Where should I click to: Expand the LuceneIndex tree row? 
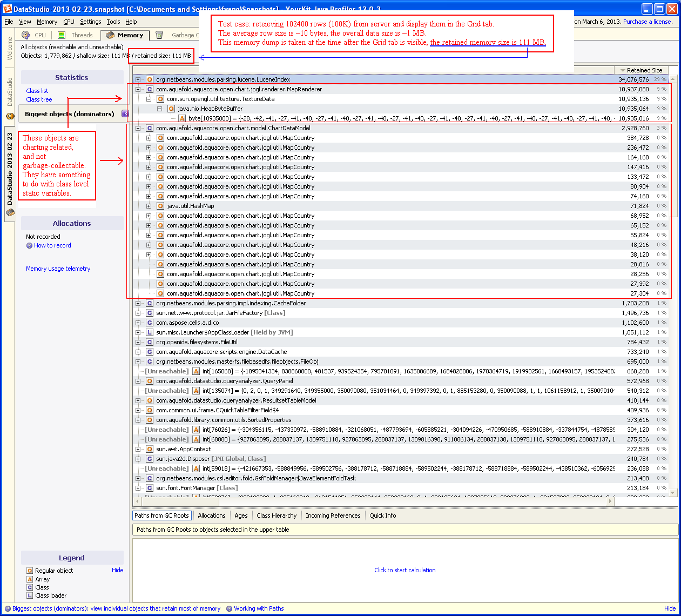[138, 79]
